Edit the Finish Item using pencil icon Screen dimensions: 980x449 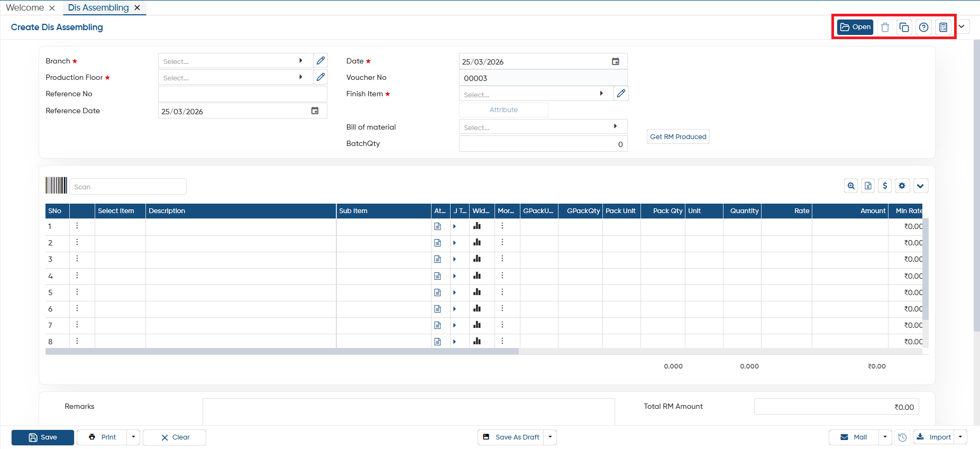[621, 94]
